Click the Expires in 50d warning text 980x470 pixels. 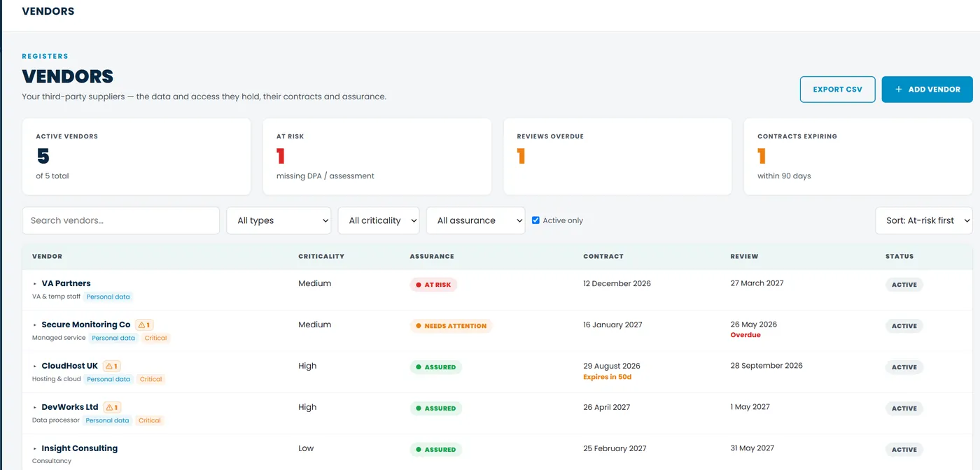coord(608,377)
